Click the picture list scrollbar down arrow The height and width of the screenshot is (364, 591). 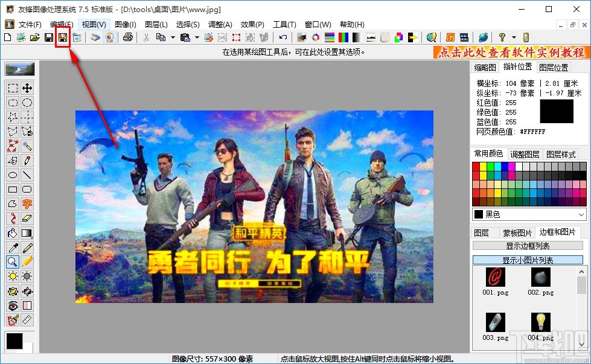tap(581, 344)
